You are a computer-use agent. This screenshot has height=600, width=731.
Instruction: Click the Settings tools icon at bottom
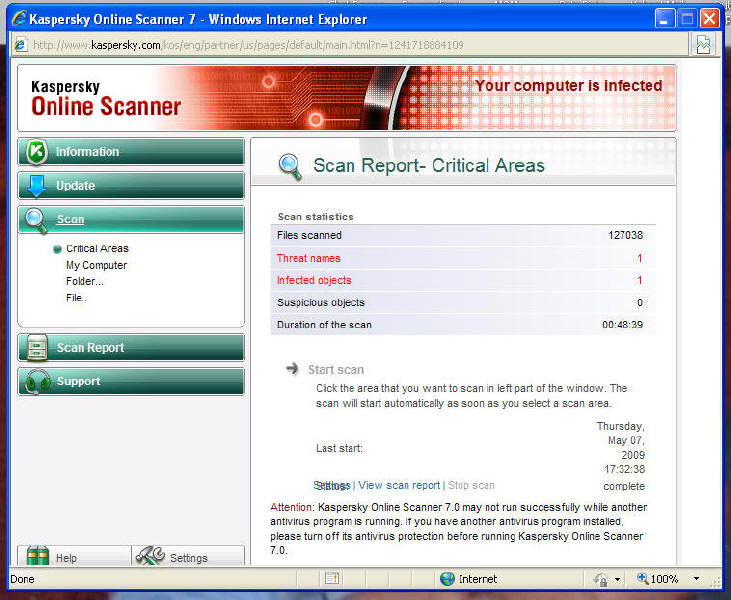coord(149,557)
